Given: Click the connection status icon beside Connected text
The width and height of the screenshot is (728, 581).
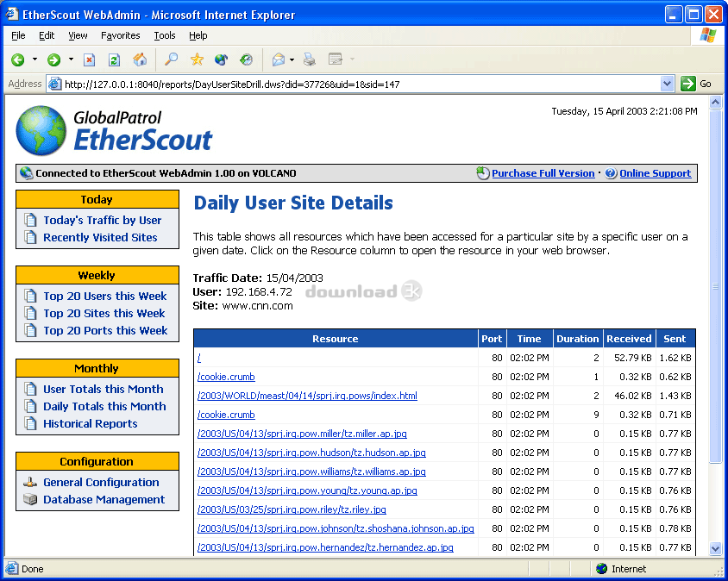Looking at the screenshot, I should click(27, 173).
